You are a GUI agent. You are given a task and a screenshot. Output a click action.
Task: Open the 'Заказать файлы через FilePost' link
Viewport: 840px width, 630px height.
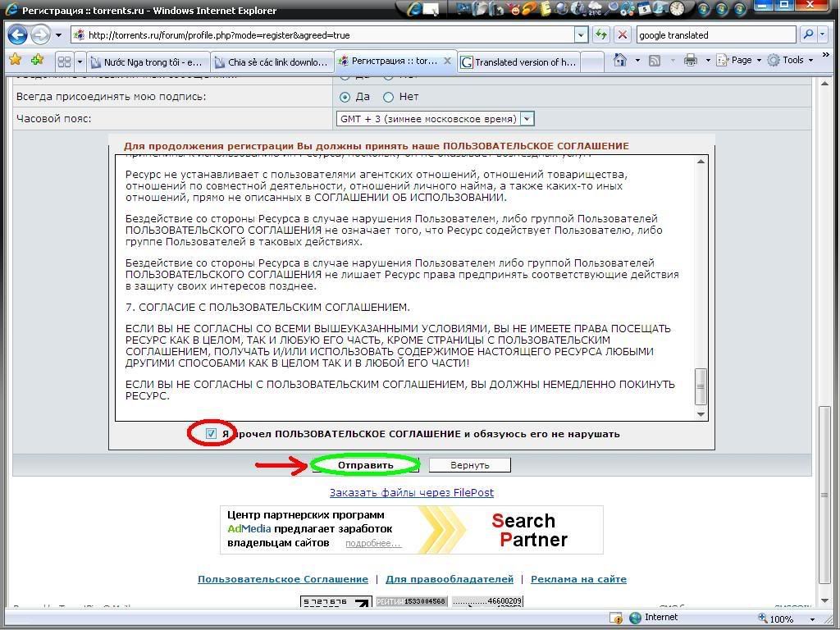click(x=411, y=492)
